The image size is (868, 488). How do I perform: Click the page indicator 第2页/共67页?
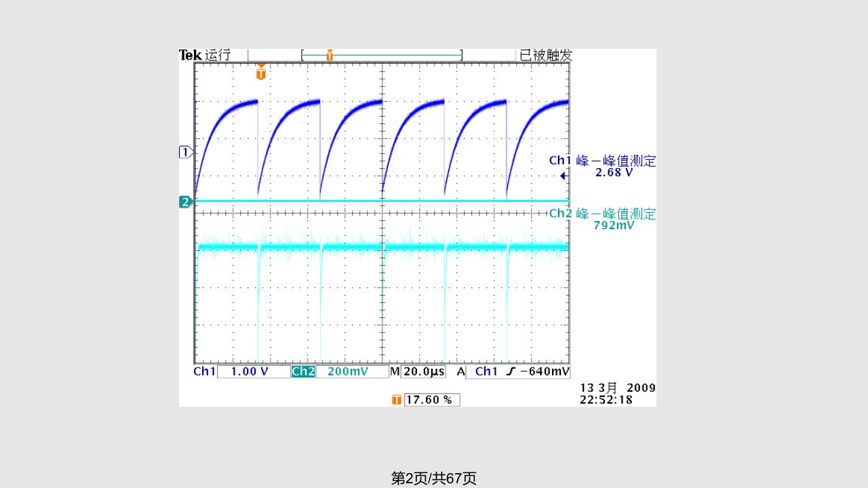pos(434,479)
